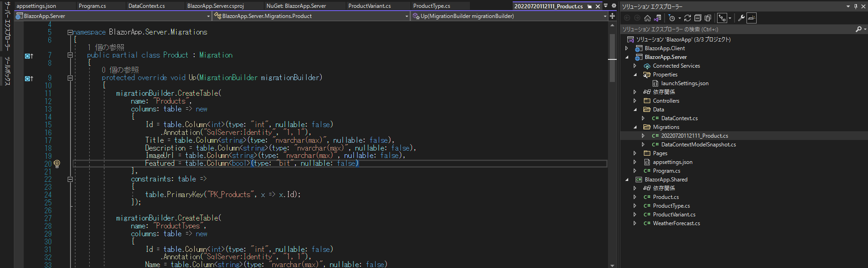Click the pending changes filter clock icon
The image size is (868, 268).
point(672,18)
